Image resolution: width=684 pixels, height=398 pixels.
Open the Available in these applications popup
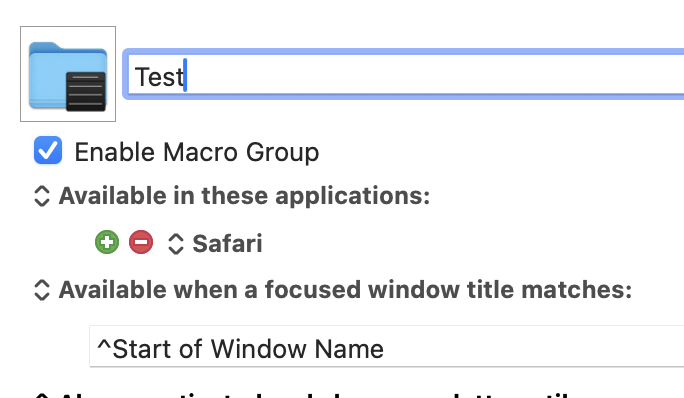pos(232,196)
